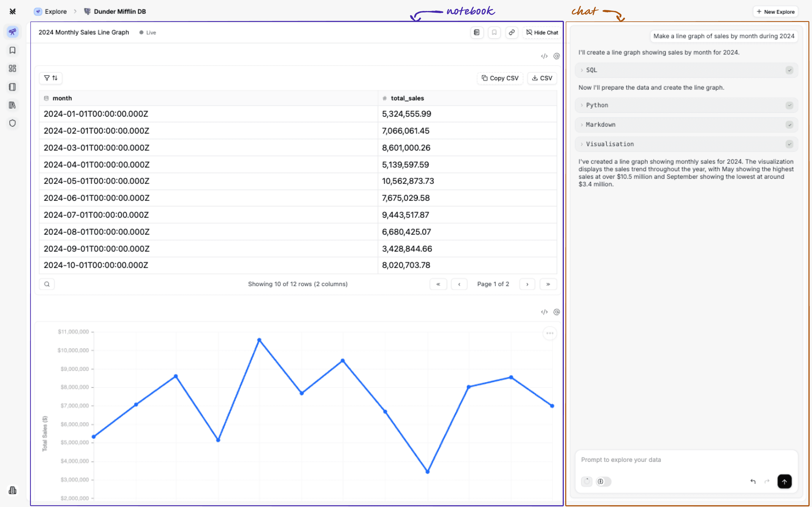Image resolution: width=812 pixels, height=507 pixels.
Task: Copy the notebook share link icon
Action: pyautogui.click(x=511, y=33)
